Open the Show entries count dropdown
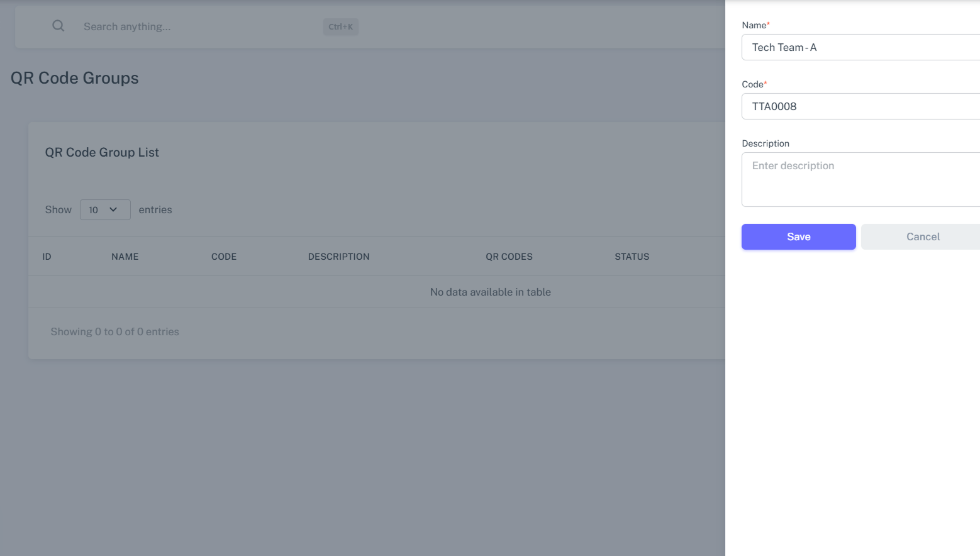 (x=104, y=209)
